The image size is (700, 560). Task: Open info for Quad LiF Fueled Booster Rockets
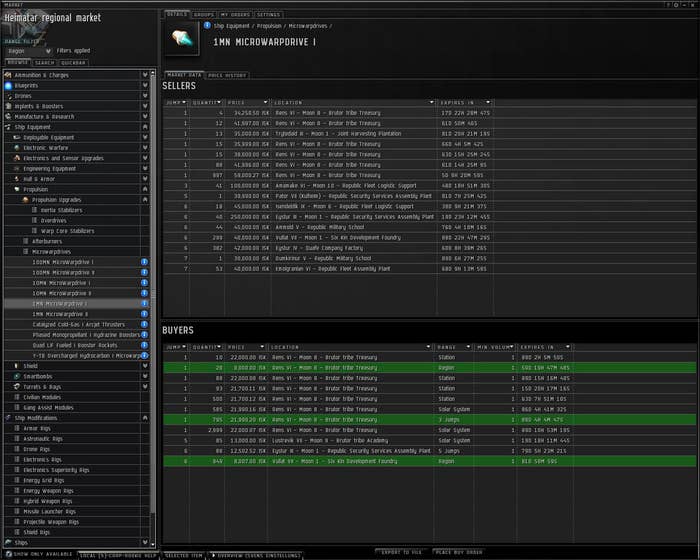[x=144, y=345]
